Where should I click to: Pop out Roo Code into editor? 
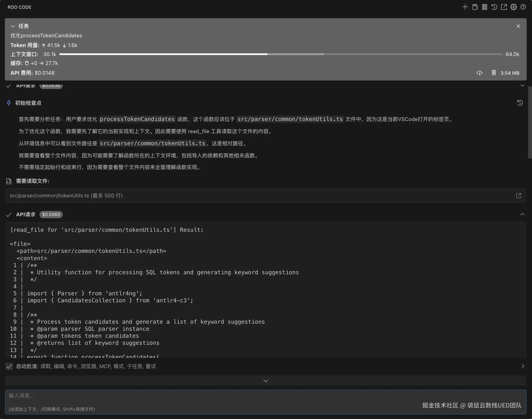click(504, 7)
